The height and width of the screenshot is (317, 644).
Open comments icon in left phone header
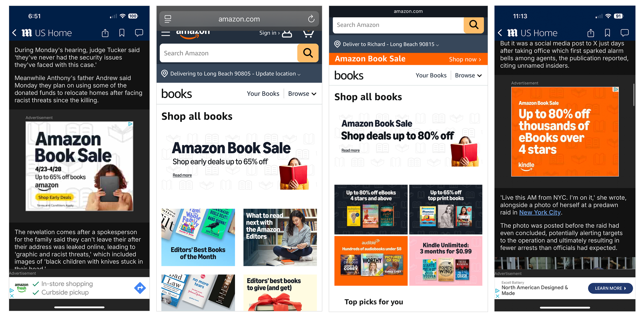click(139, 33)
